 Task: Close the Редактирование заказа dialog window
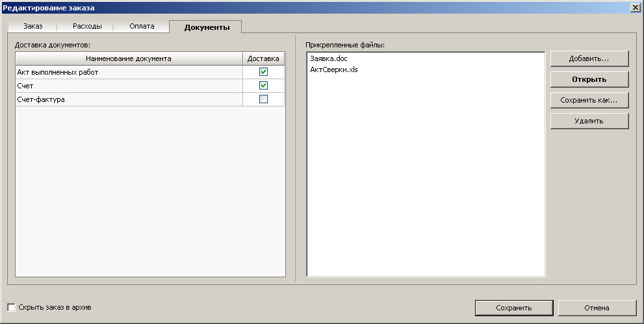(x=634, y=6)
